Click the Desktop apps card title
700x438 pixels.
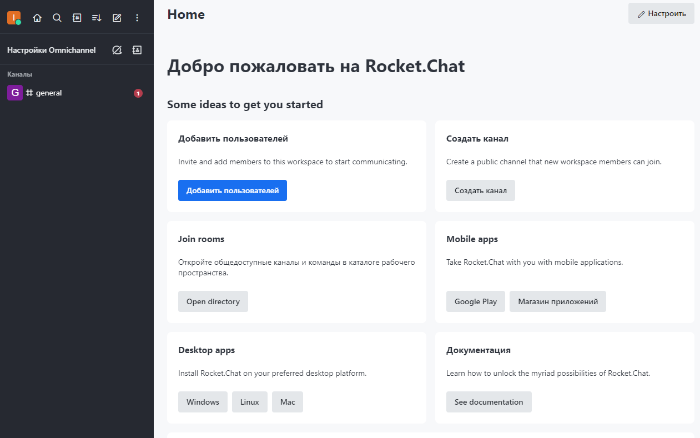pos(207,350)
